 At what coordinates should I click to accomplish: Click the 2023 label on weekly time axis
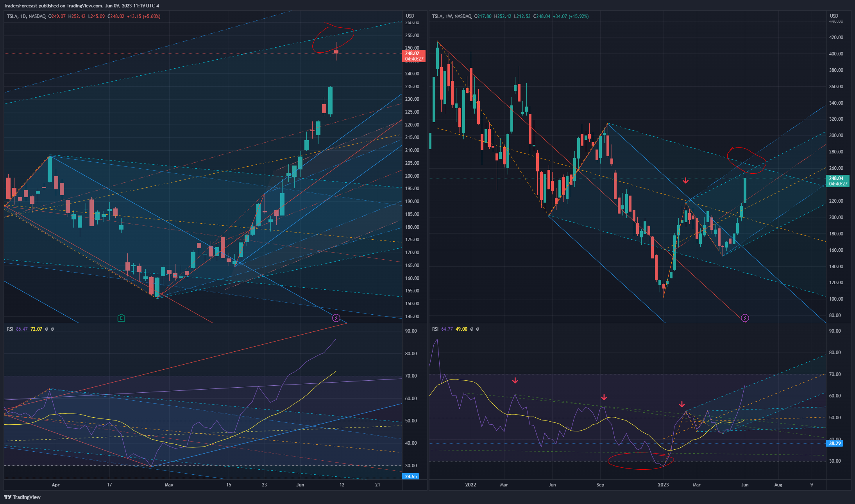(663, 485)
